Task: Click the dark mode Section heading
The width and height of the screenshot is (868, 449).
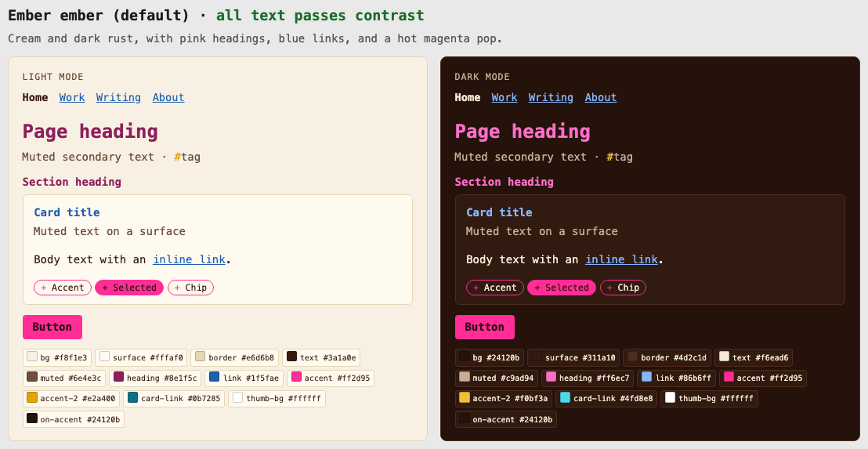Action: click(505, 182)
